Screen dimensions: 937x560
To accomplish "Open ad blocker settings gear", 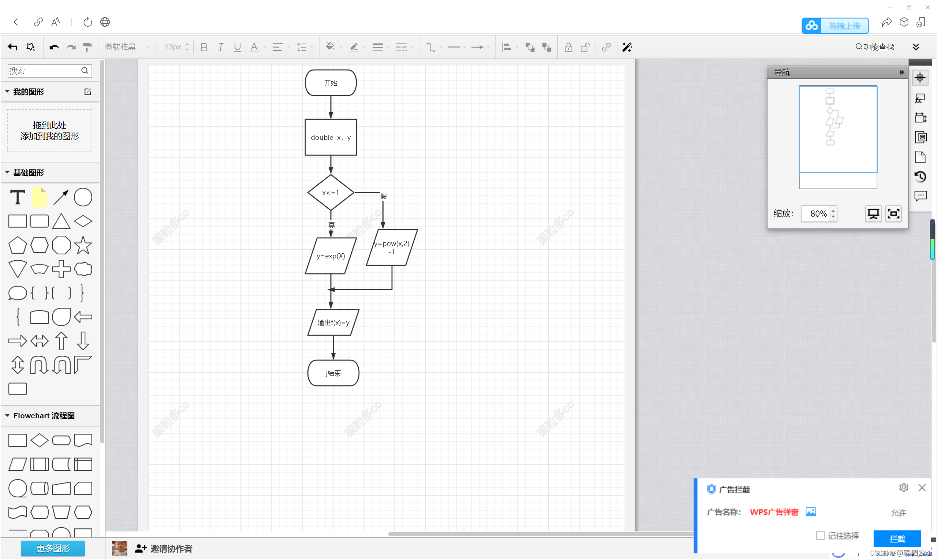I will point(904,488).
